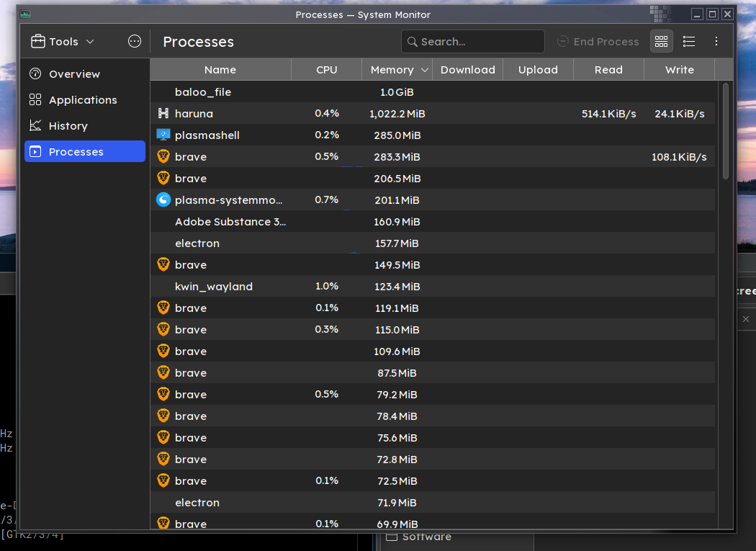Image resolution: width=756 pixels, height=551 pixels.
Task: Sort by the Download column header
Action: pyautogui.click(x=468, y=69)
